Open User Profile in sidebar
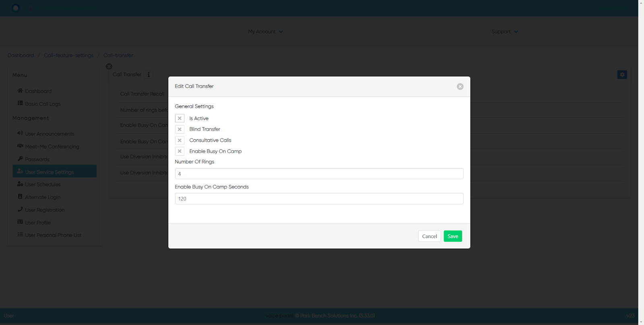644x325 pixels. 38,222
